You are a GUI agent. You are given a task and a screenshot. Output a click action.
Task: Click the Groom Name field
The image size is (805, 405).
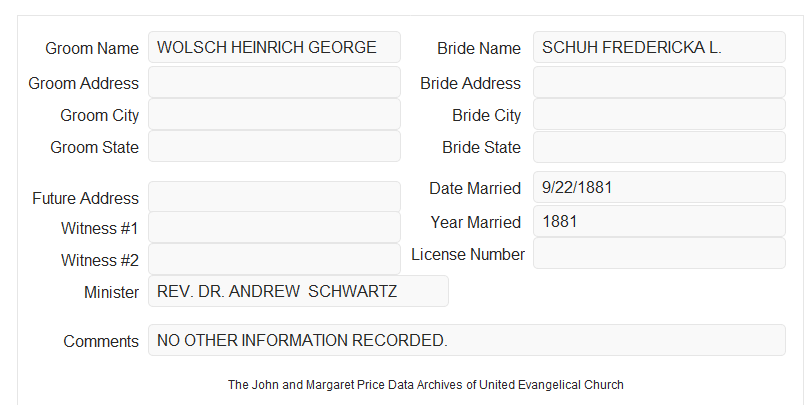(274, 47)
